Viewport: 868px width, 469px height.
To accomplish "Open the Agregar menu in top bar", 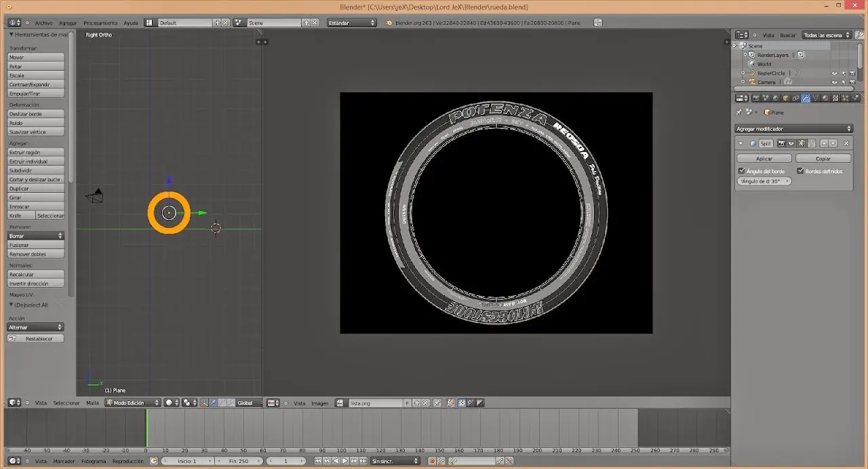I will (68, 22).
